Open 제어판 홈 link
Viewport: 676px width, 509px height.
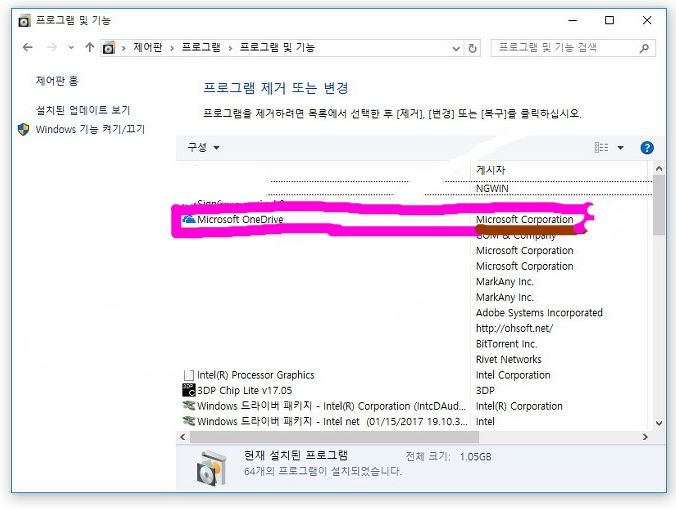click(57, 81)
